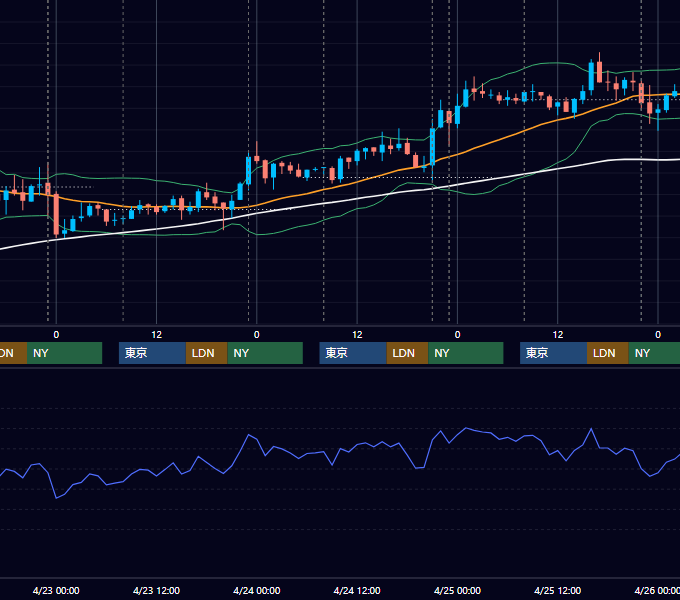Click the hour label 12 on 4/23
This screenshot has height=600, width=680.
[x=156, y=335]
